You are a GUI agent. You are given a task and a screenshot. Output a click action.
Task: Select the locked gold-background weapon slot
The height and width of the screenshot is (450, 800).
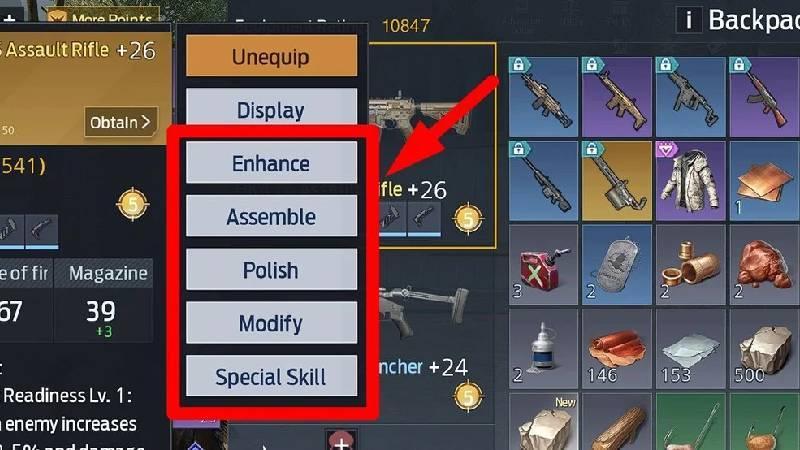point(616,181)
